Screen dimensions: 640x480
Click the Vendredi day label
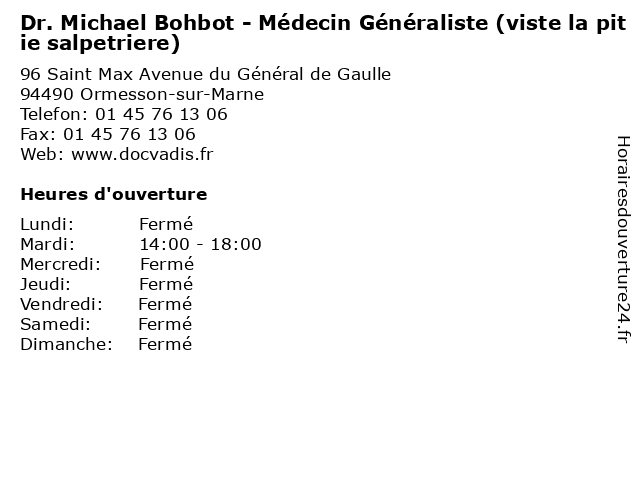click(61, 304)
